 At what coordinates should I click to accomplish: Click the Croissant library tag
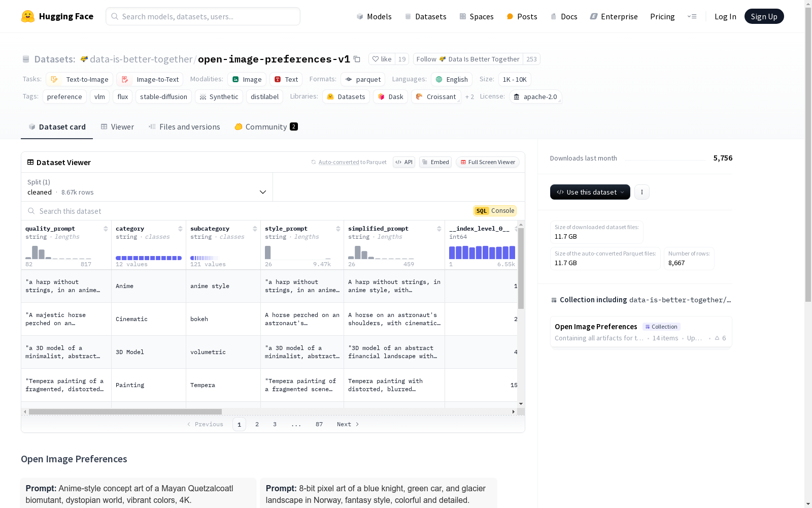tap(436, 97)
